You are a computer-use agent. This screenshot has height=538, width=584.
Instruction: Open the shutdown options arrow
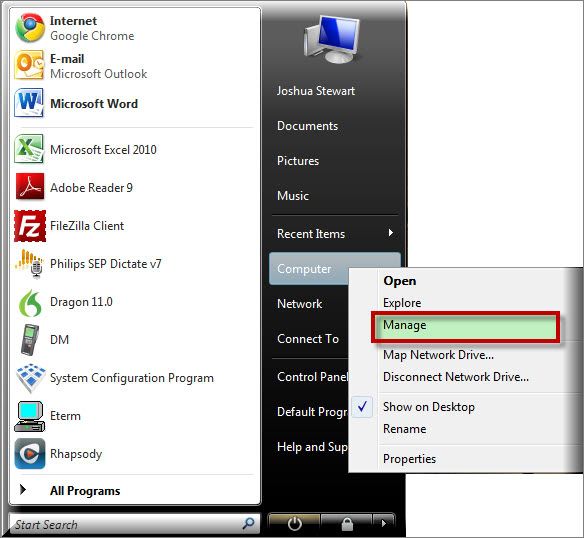tap(384, 523)
